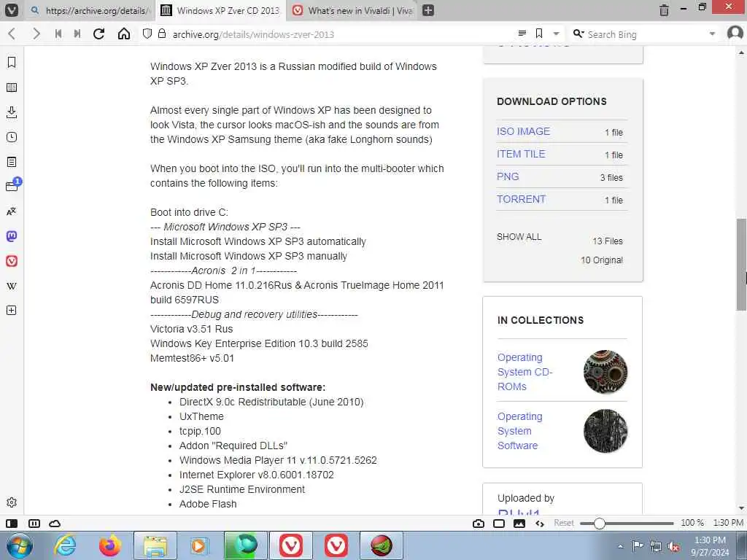Open the Downloads panel

pyautogui.click(x=12, y=112)
